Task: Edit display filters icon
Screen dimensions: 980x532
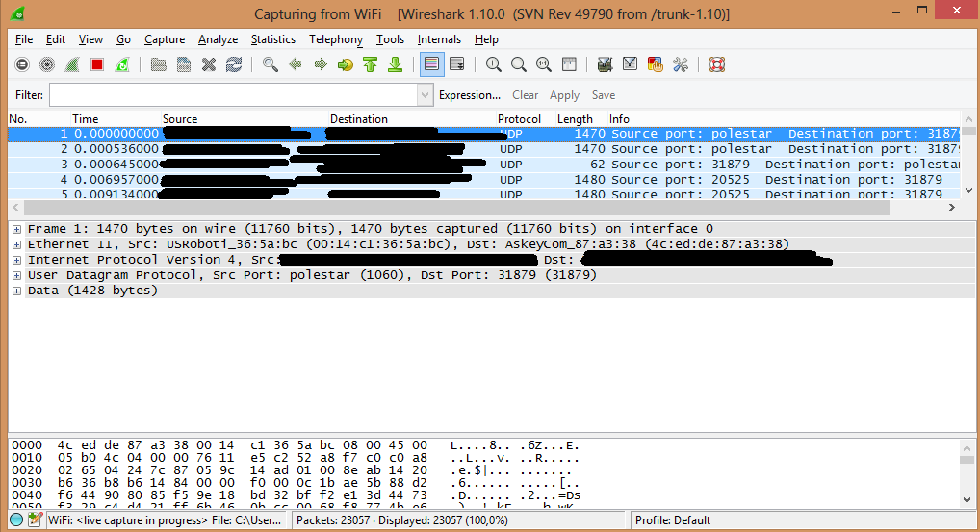Action: (630, 64)
